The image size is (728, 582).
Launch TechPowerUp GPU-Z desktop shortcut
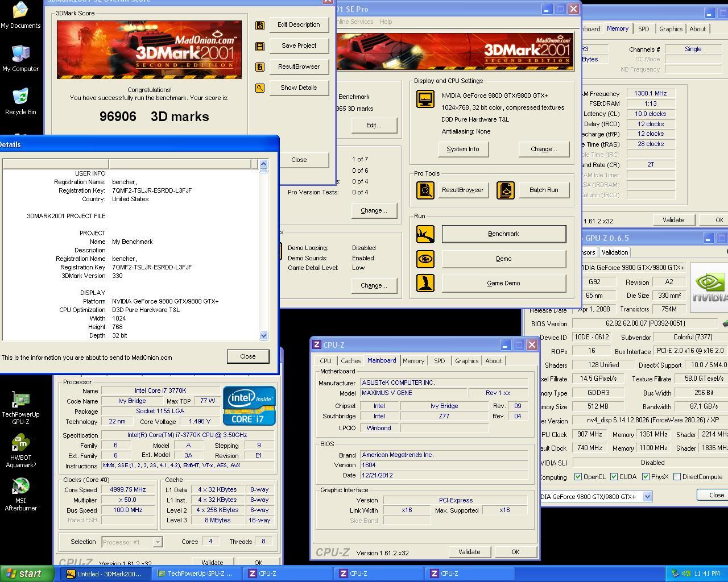(20, 408)
